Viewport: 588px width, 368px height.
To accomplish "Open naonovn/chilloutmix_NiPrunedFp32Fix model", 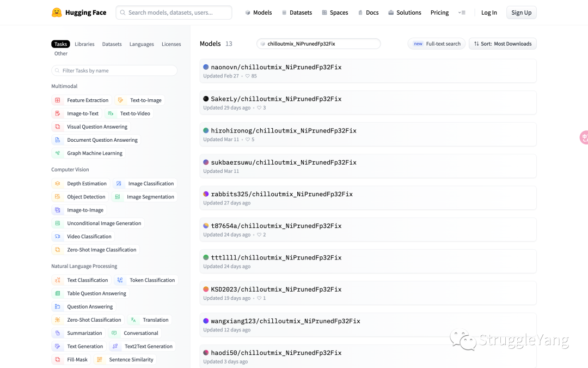I will pyautogui.click(x=368, y=71).
